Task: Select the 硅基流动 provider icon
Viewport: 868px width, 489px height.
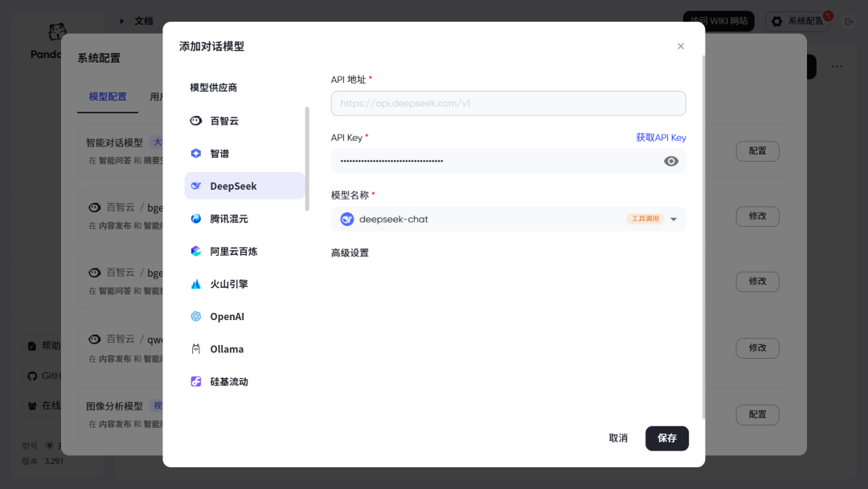Action: (x=196, y=381)
